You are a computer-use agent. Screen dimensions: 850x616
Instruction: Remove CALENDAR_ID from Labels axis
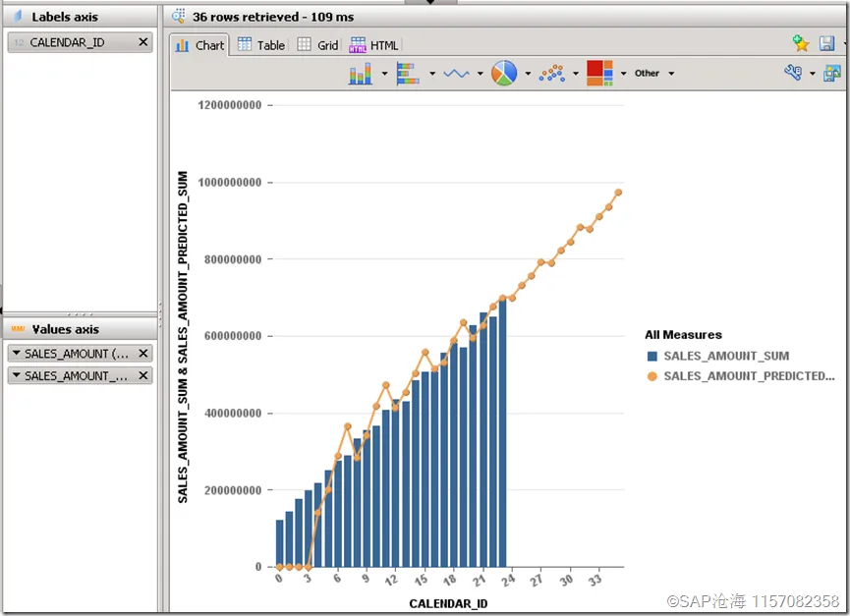(143, 41)
